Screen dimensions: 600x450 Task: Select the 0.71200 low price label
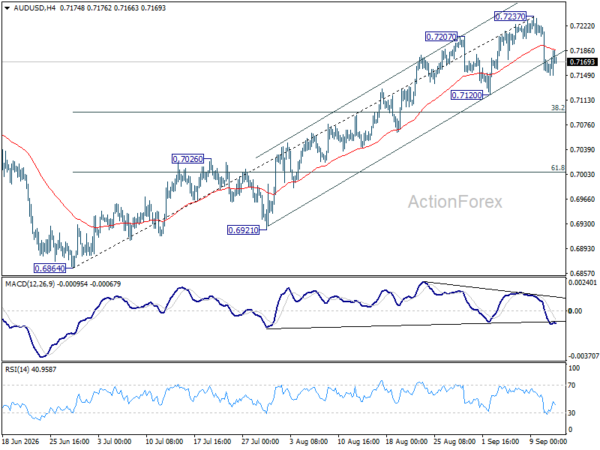[x=466, y=95]
